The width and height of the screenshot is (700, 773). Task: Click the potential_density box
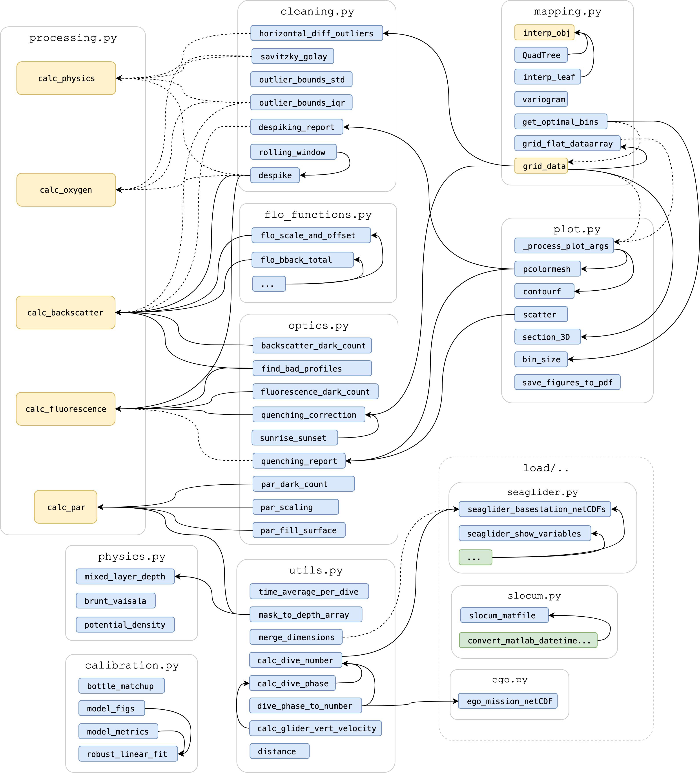[x=125, y=625]
